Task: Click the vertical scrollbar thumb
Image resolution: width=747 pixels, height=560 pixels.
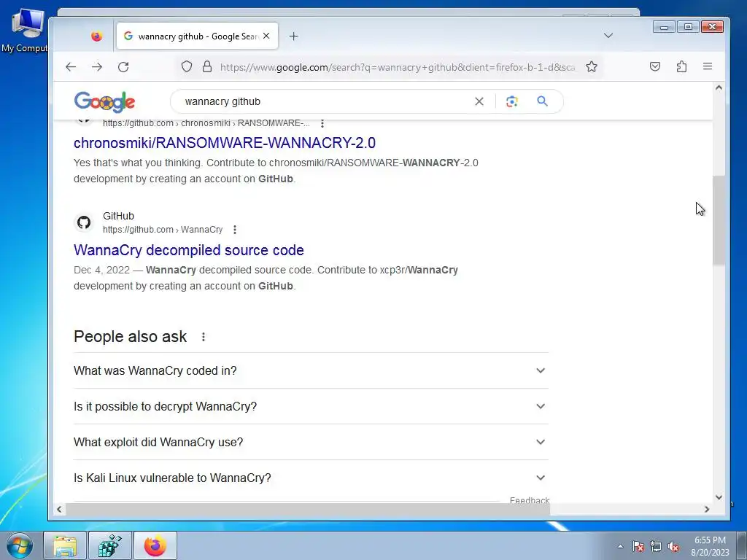Action: pyautogui.click(x=719, y=220)
